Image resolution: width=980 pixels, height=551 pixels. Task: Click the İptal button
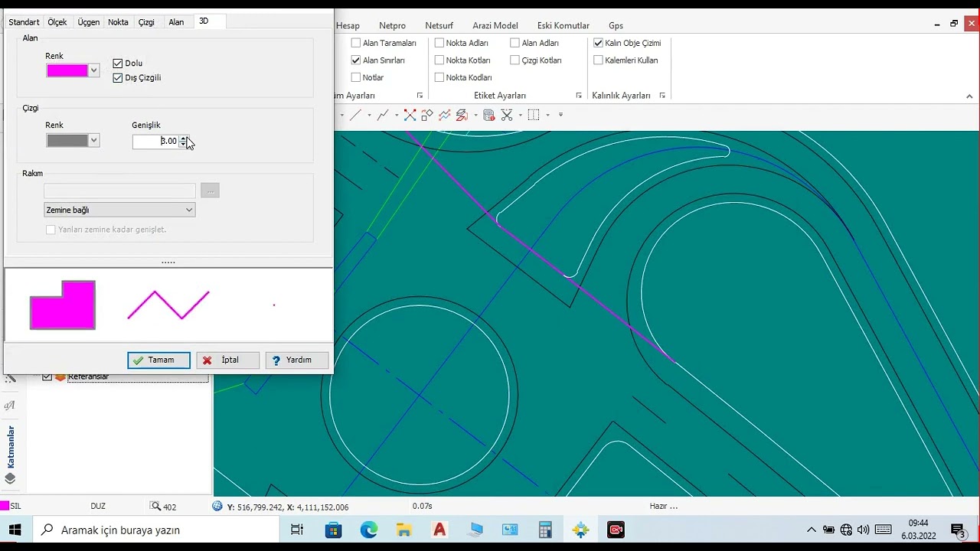[227, 360]
